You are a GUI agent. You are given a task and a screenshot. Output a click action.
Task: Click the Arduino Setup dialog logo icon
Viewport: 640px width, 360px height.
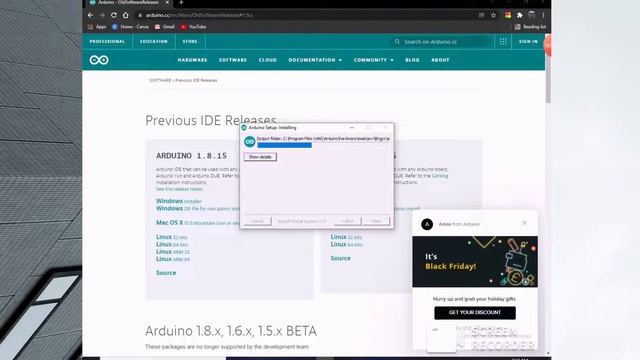click(x=249, y=142)
